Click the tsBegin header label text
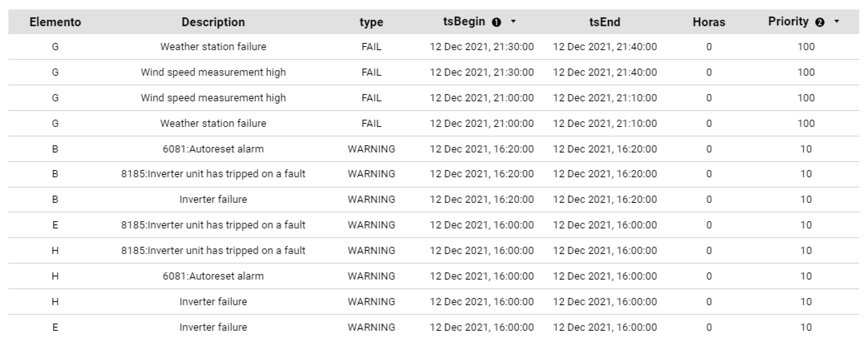This screenshot has width=868, height=344. [x=464, y=22]
